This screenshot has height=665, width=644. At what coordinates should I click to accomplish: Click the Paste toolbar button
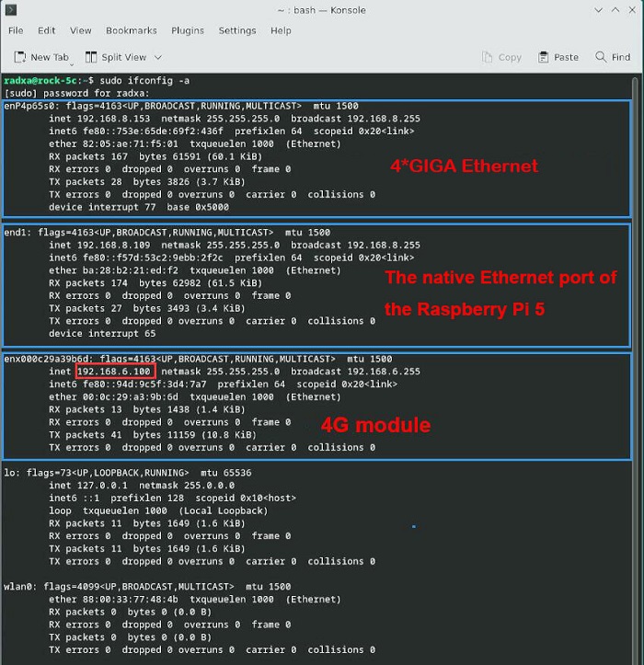pyautogui.click(x=558, y=57)
